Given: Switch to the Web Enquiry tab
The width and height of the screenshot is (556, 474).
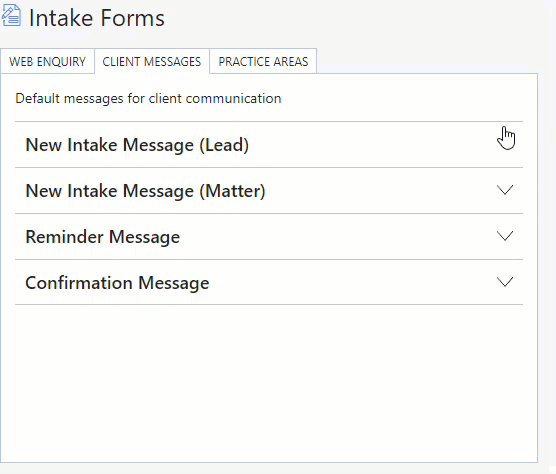Looking at the screenshot, I should tap(48, 61).
